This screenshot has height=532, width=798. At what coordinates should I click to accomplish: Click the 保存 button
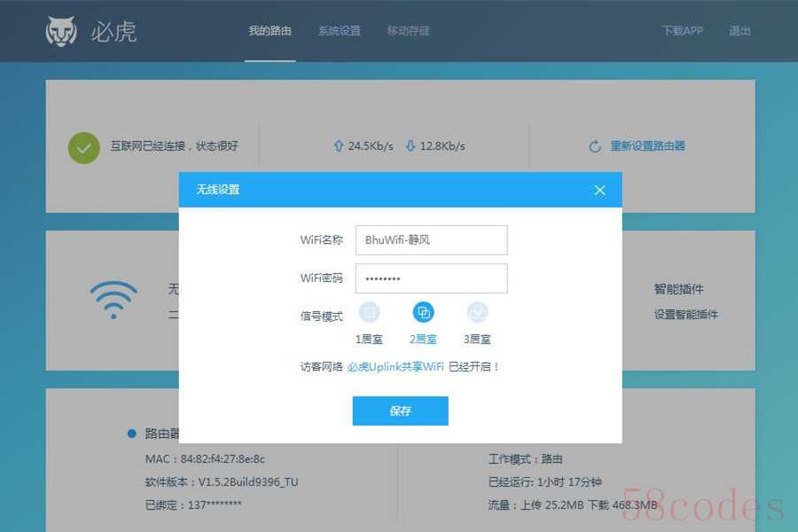[x=400, y=411]
